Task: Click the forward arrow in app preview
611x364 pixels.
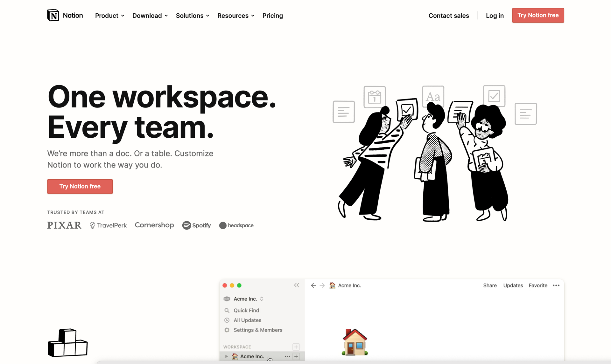Action: coord(322,285)
